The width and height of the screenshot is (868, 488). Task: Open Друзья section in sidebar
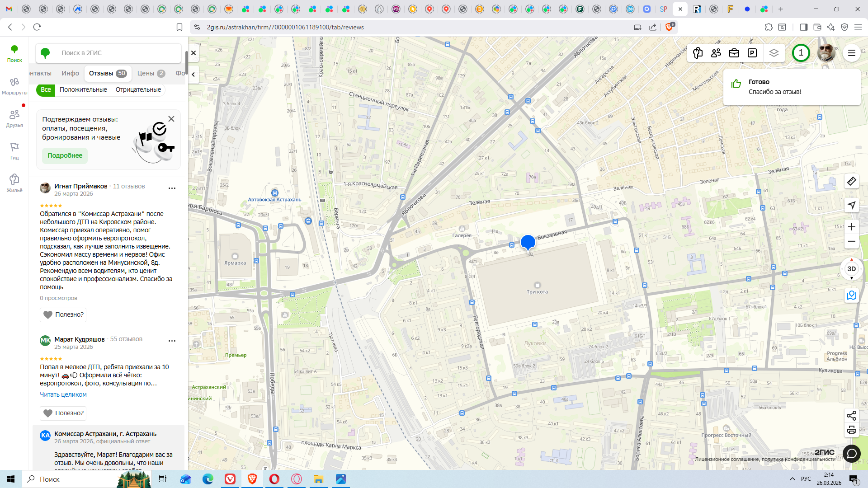(x=14, y=118)
